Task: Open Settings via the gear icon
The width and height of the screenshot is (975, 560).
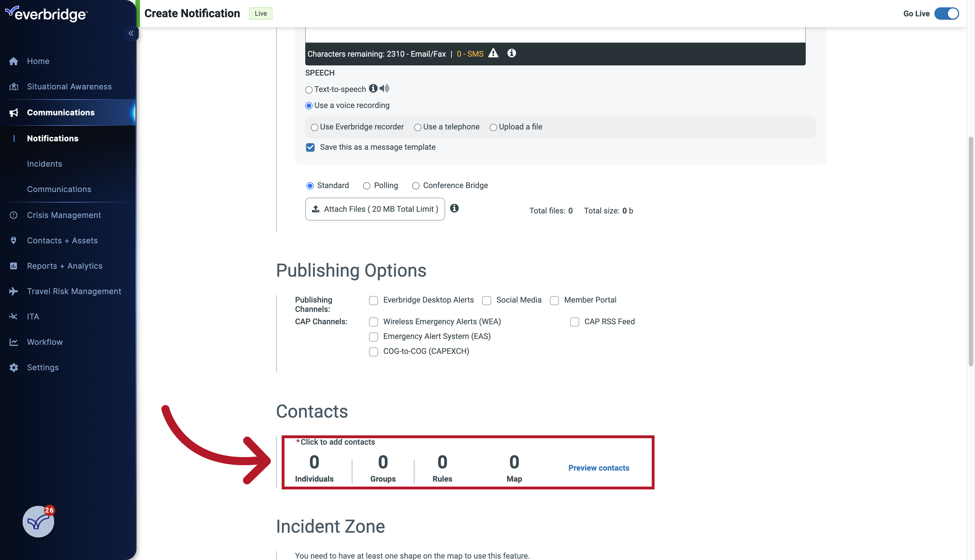Action: click(14, 367)
